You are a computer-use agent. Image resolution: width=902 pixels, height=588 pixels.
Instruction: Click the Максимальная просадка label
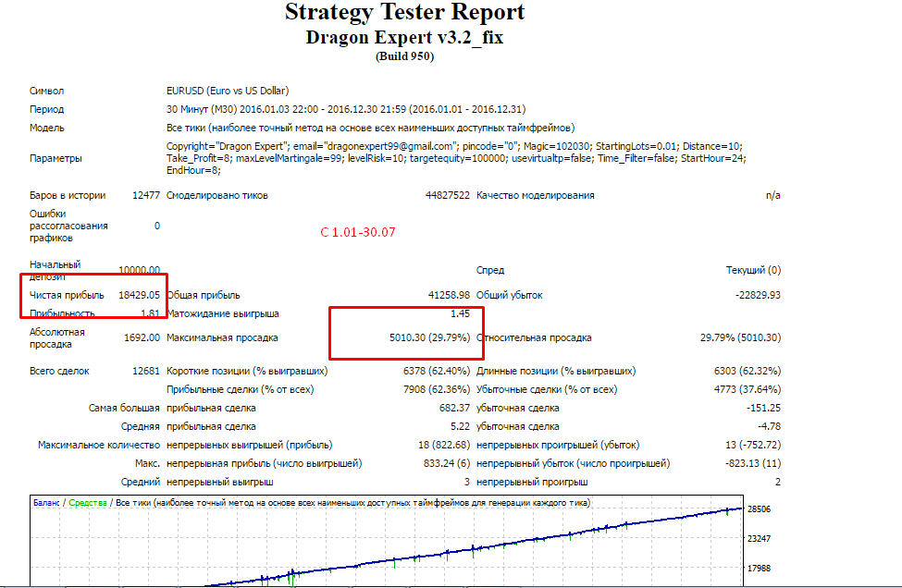coord(222,337)
